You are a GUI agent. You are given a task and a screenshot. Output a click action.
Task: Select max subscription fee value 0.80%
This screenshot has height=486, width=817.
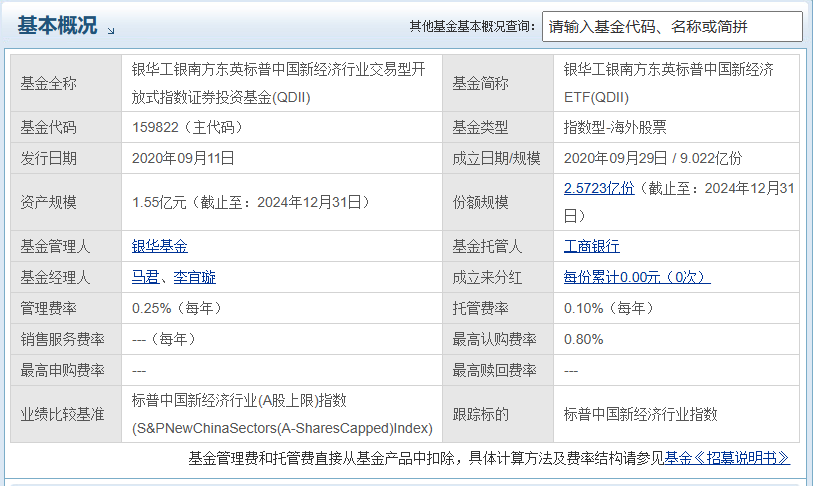point(584,340)
